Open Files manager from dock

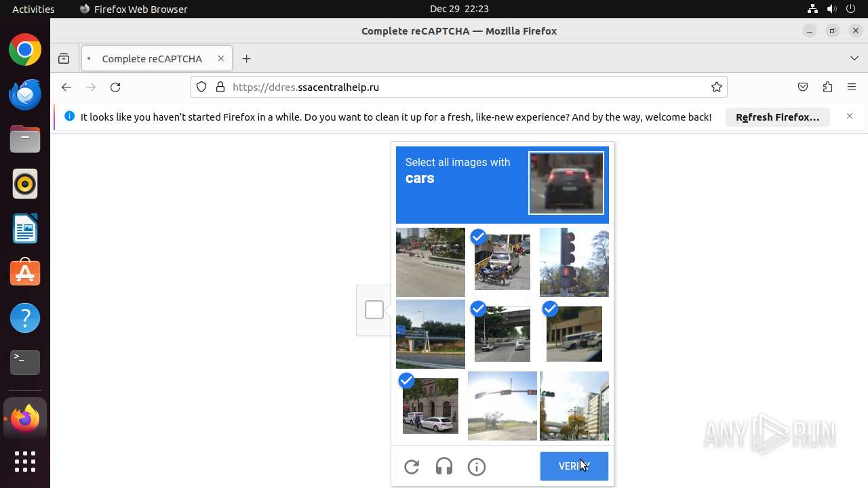pyautogui.click(x=25, y=140)
